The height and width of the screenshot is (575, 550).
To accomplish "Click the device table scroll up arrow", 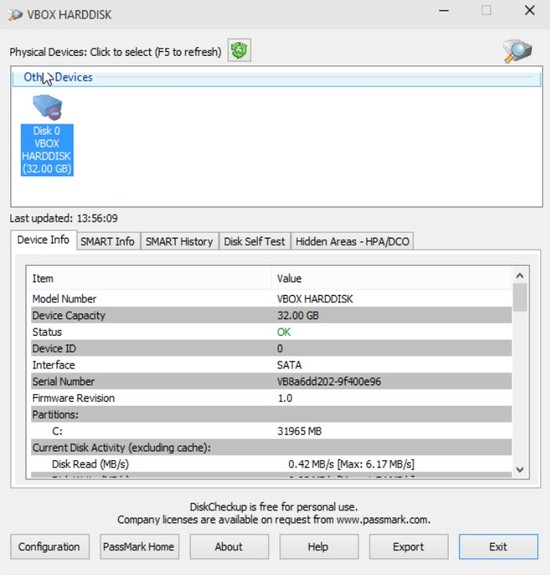I will pos(520,276).
